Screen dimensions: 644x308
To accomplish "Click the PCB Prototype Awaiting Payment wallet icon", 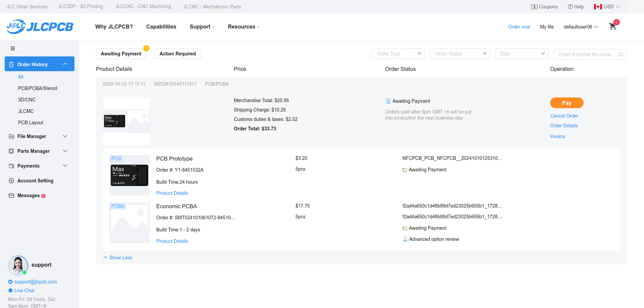I will click(x=405, y=170).
